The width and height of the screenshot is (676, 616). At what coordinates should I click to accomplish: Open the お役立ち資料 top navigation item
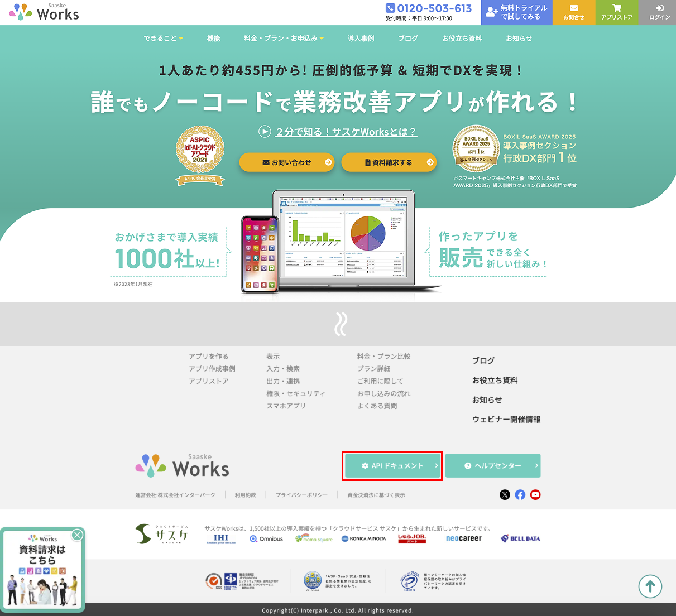462,38
